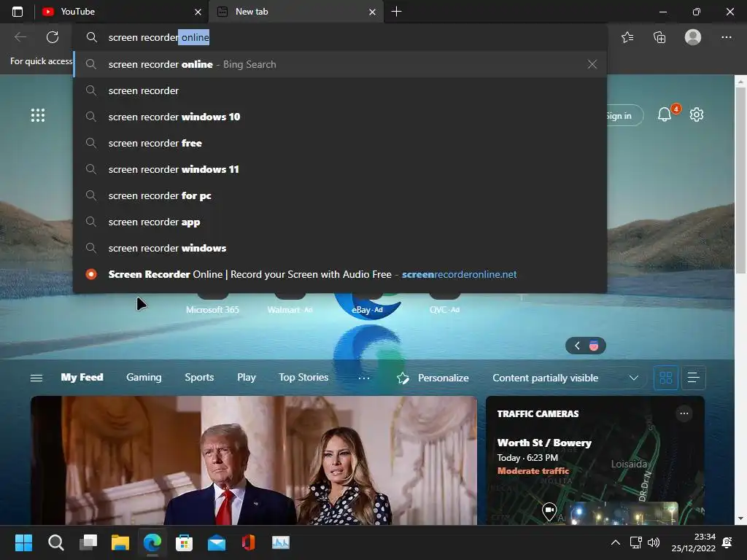The image size is (747, 560).
Task: Select 'screen recorder online' Bing Search suggestion
Action: coord(340,64)
